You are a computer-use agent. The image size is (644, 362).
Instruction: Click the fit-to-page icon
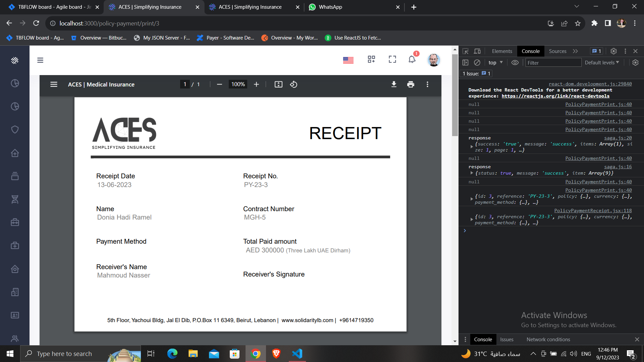tap(278, 84)
